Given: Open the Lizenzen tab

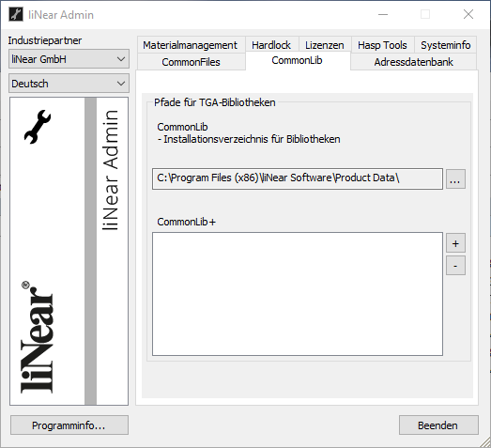Looking at the screenshot, I should (x=325, y=45).
